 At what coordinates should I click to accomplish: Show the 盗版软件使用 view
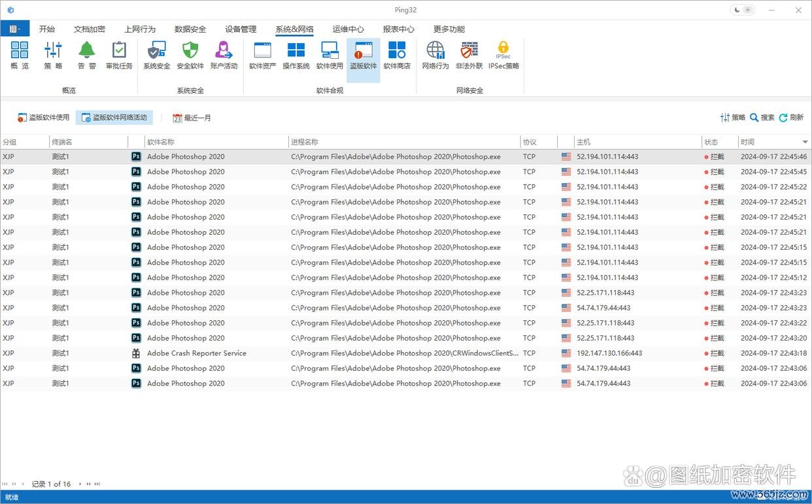[x=43, y=118]
